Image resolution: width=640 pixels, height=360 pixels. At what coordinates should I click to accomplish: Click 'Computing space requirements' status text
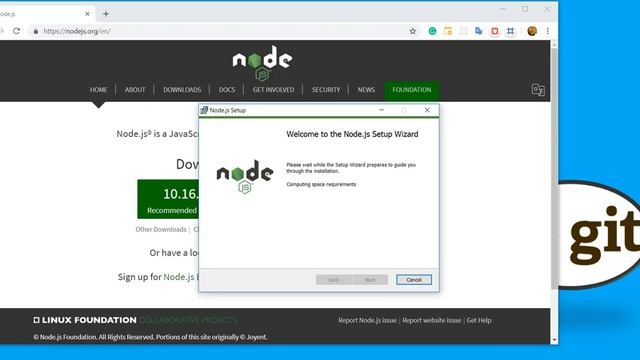321,184
